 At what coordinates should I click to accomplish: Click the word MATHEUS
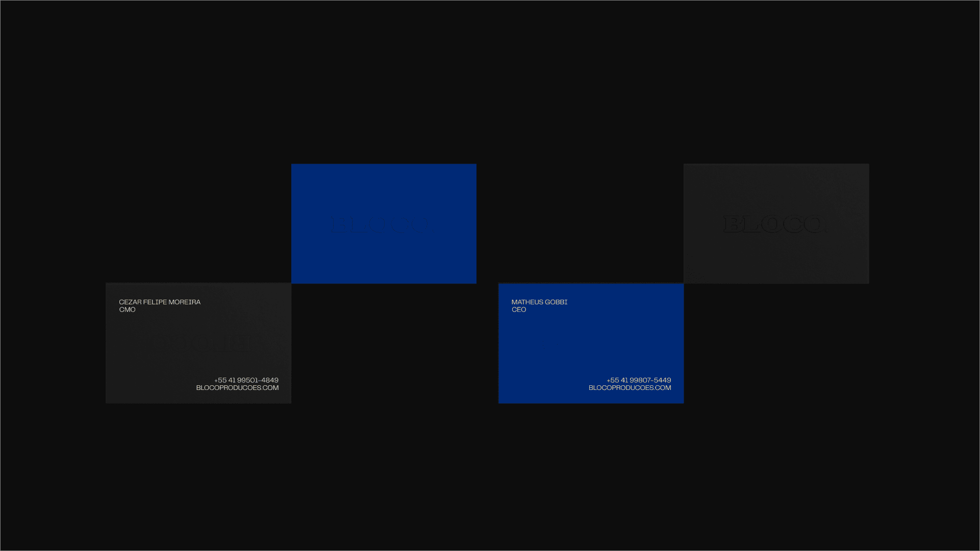pyautogui.click(x=527, y=302)
